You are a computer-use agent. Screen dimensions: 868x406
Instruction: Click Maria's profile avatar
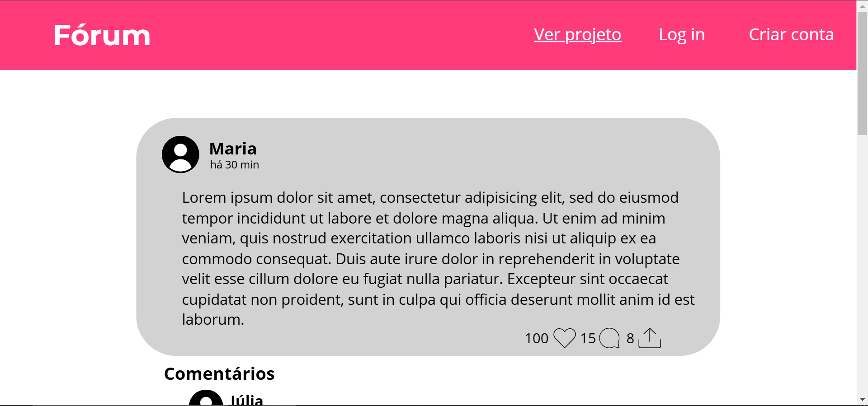point(180,154)
